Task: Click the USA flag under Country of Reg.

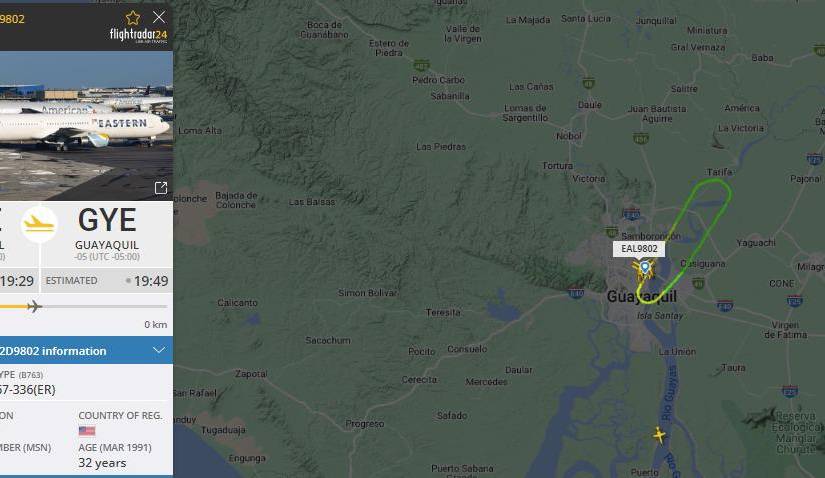Action: coord(87,431)
